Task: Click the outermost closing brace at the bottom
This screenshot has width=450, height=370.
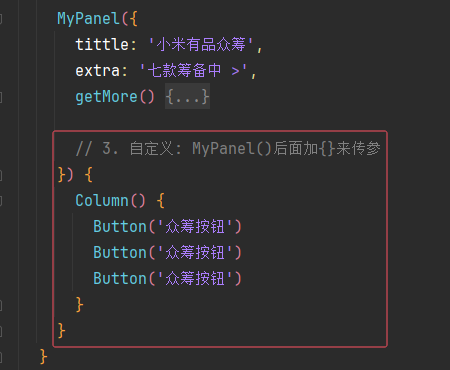Action: coord(43,357)
